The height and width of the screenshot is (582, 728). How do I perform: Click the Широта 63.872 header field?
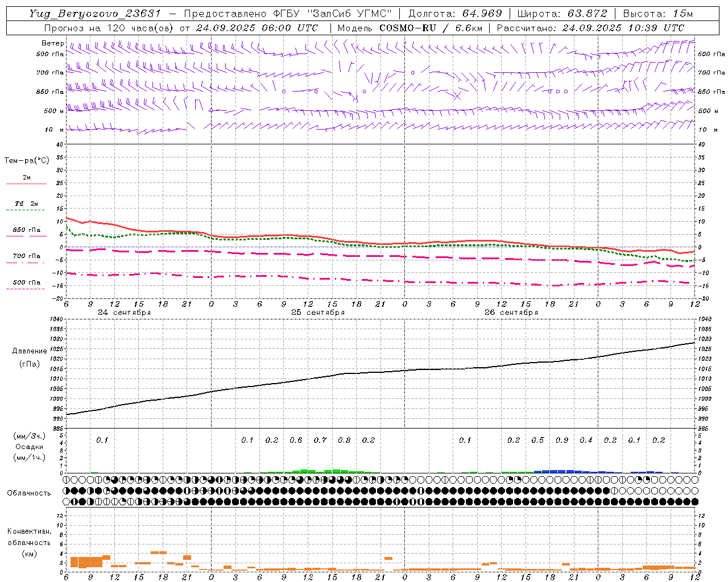562,14
